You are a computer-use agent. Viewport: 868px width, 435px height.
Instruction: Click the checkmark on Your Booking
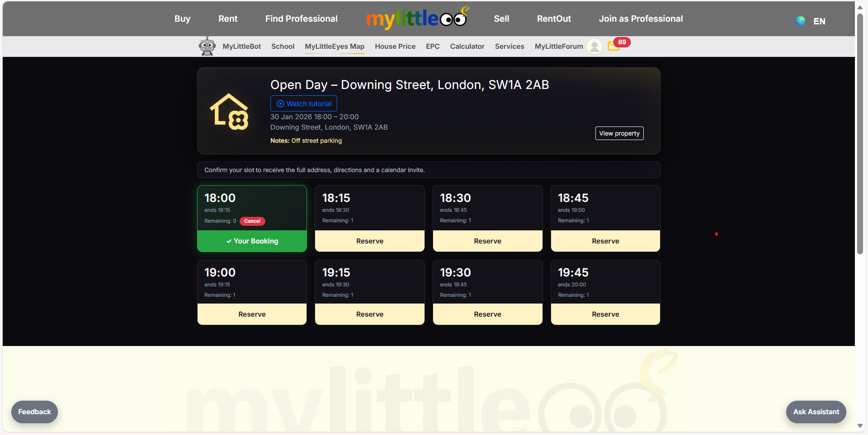(x=229, y=241)
